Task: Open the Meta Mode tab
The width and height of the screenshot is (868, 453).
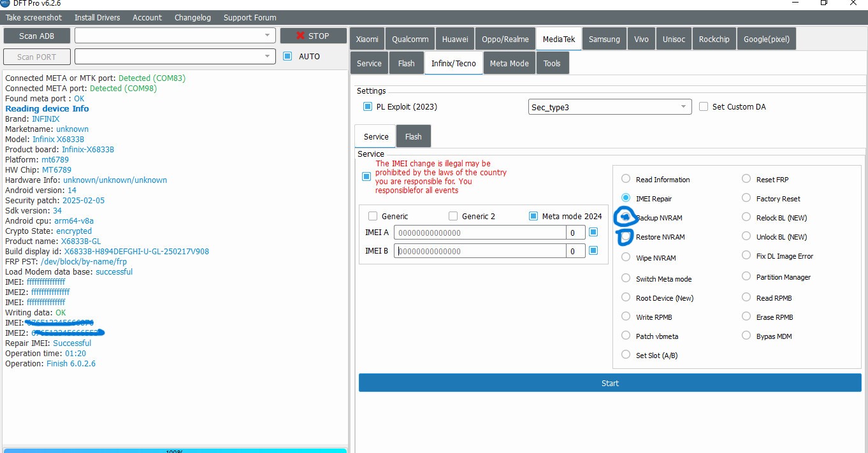Action: click(x=509, y=63)
